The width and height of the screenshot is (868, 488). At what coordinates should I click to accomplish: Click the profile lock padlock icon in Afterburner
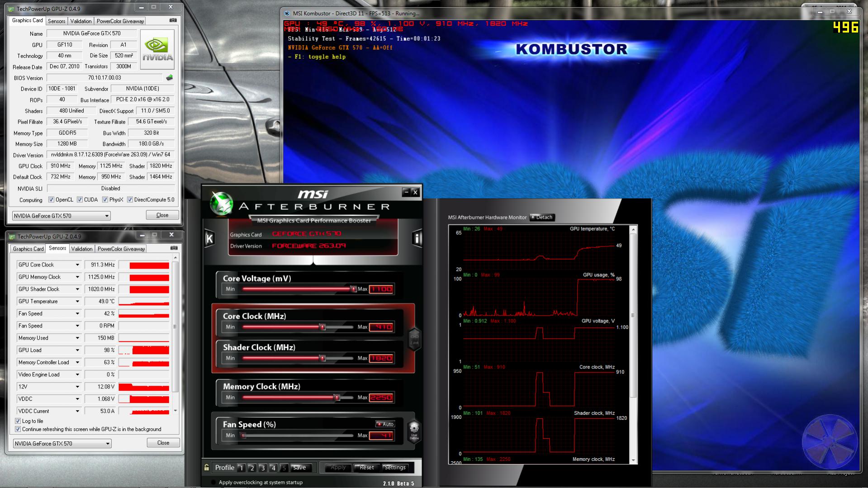coord(207,468)
